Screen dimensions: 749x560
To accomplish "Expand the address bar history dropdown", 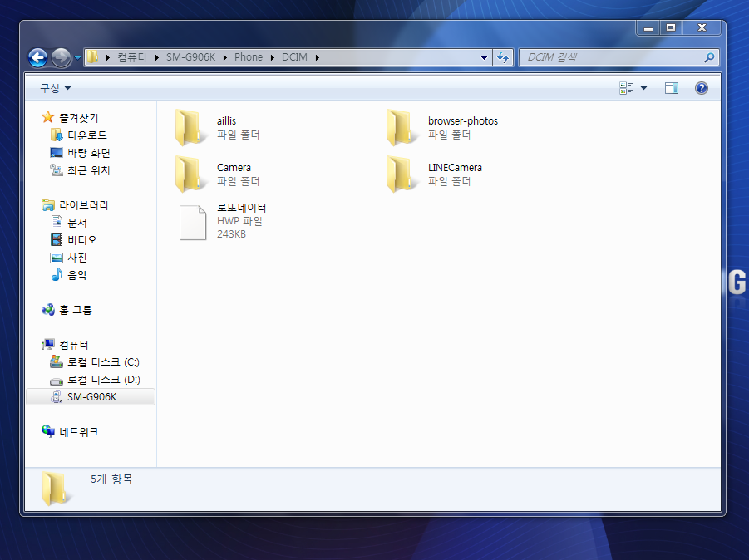I will coord(485,57).
